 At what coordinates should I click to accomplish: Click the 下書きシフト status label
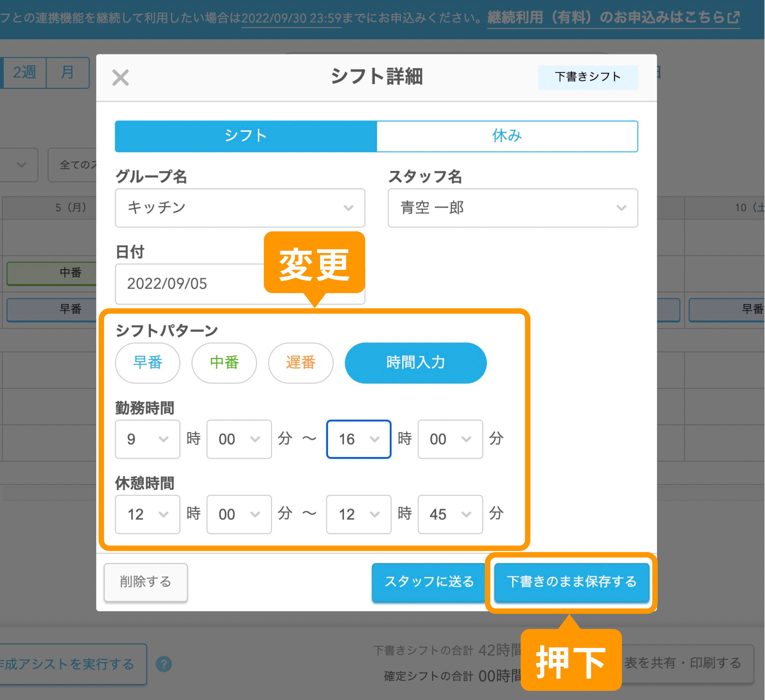588,77
